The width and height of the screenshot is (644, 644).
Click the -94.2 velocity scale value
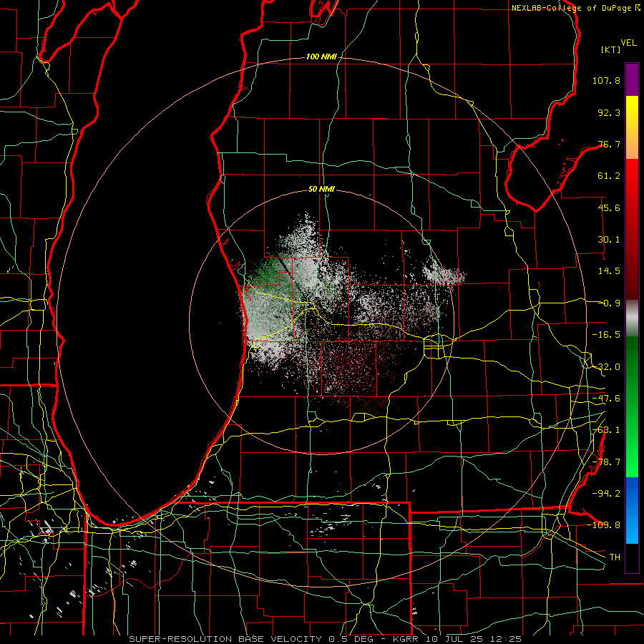[606, 493]
